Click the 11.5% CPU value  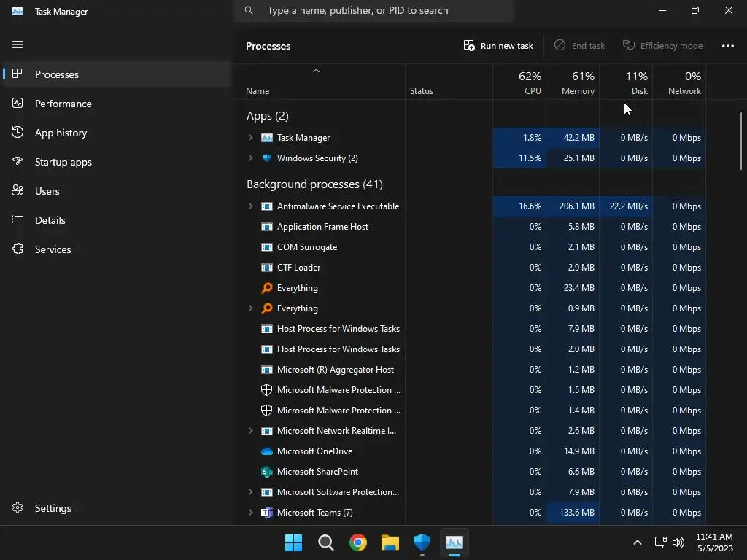pos(530,158)
